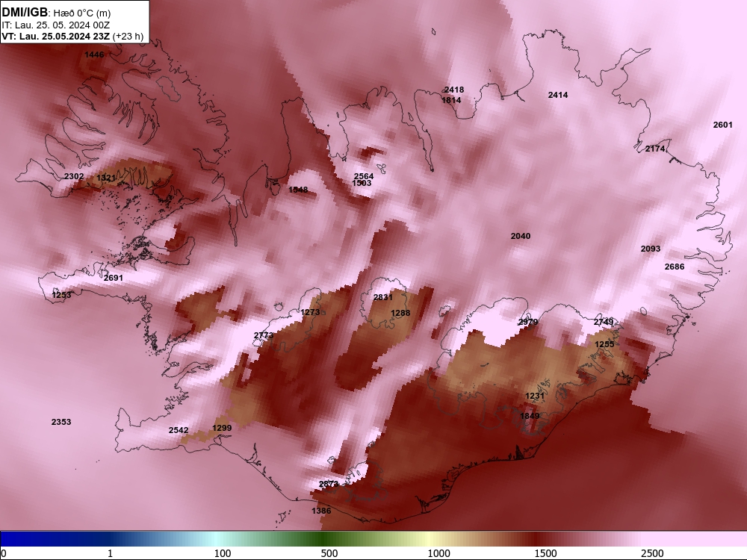Select the 2773 map value

264,335
